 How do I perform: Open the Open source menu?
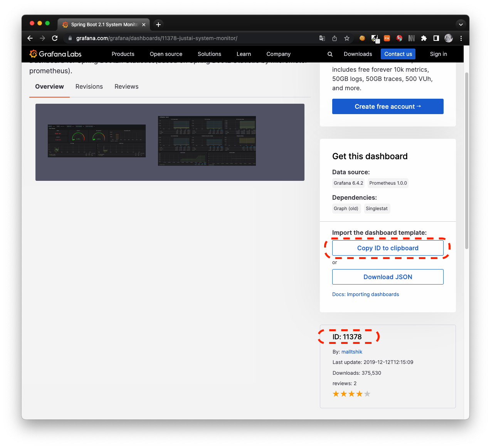(x=166, y=54)
